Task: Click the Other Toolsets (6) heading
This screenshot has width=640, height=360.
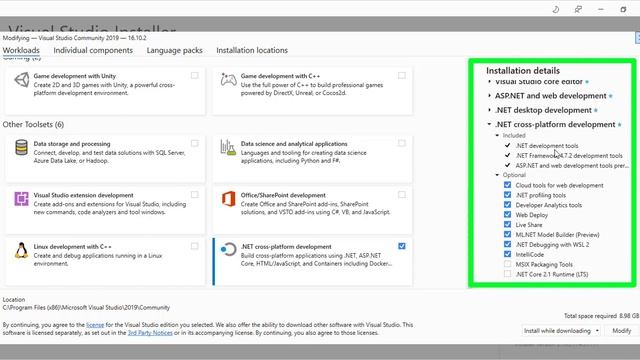Action: pos(33,124)
